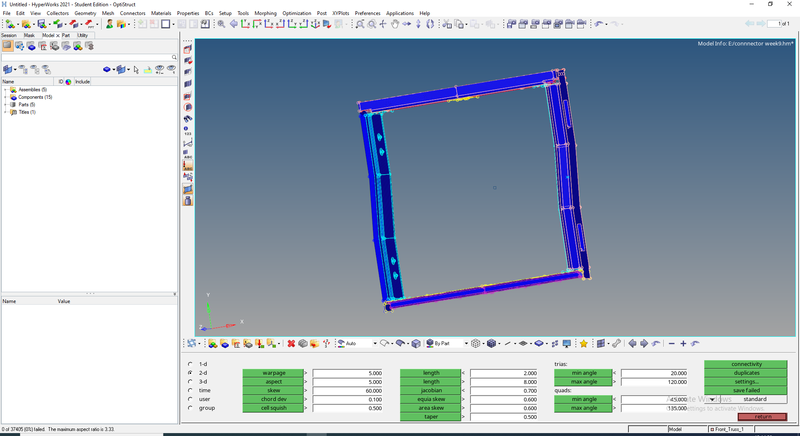Click the save failed button
This screenshot has height=436, width=800.
point(746,390)
